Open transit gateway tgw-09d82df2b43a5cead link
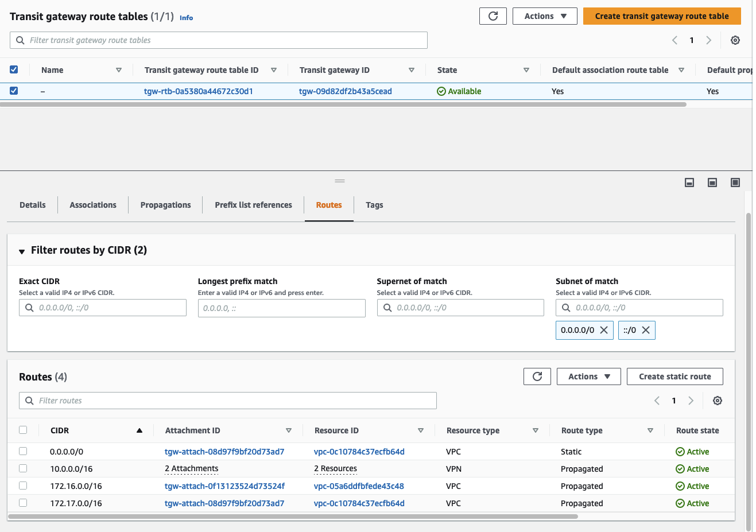Image resolution: width=756 pixels, height=532 pixels. point(345,91)
